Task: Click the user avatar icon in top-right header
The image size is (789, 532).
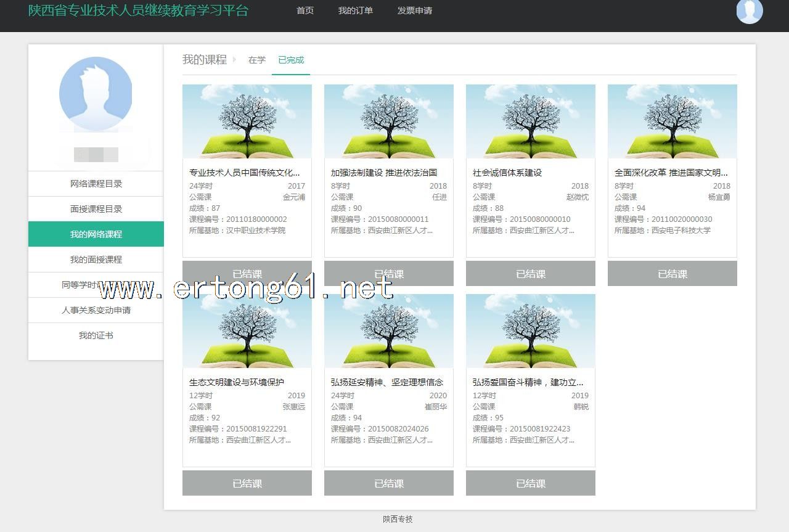Action: coord(749,11)
